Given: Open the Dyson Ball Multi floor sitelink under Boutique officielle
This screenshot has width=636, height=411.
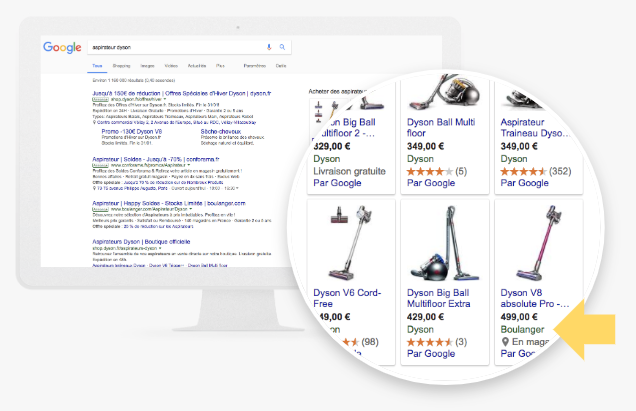Looking at the screenshot, I should (x=207, y=265).
